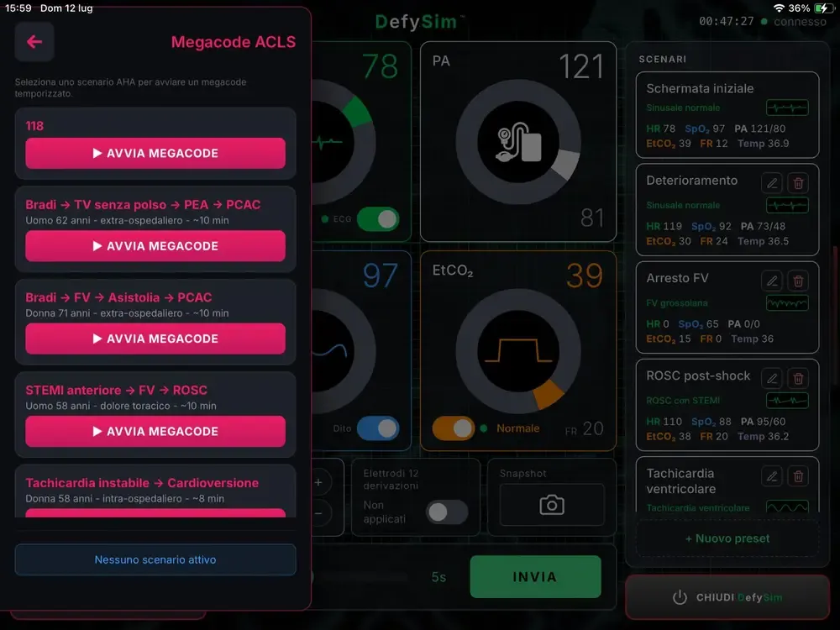Screen dimensions: 840x630
Task: Select the Deterioramento scenario title
Action: pyautogui.click(x=691, y=181)
